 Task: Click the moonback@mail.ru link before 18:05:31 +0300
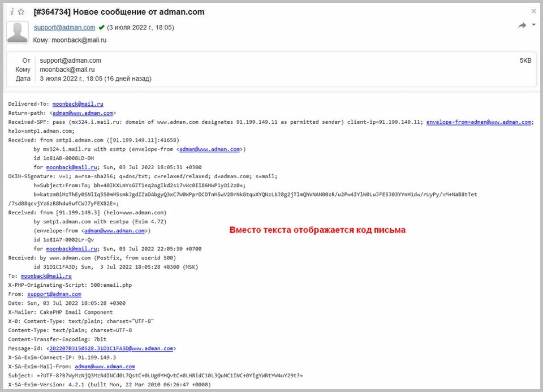[72, 167]
